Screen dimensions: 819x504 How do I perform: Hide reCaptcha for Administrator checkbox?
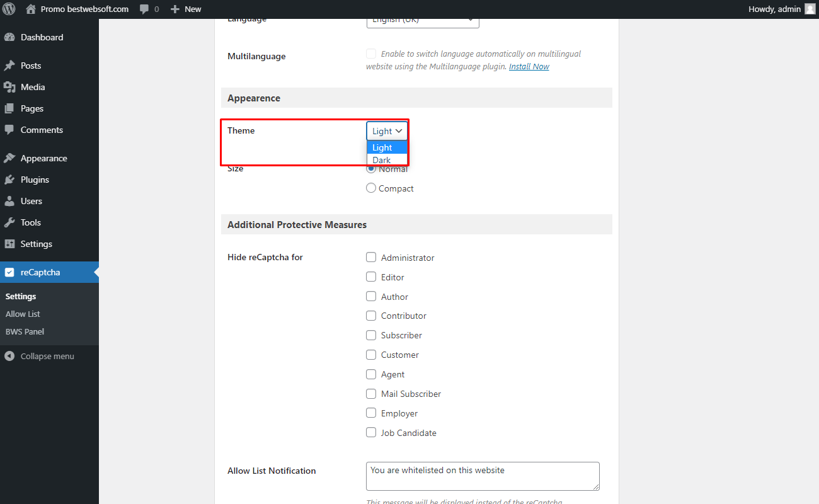(x=371, y=257)
